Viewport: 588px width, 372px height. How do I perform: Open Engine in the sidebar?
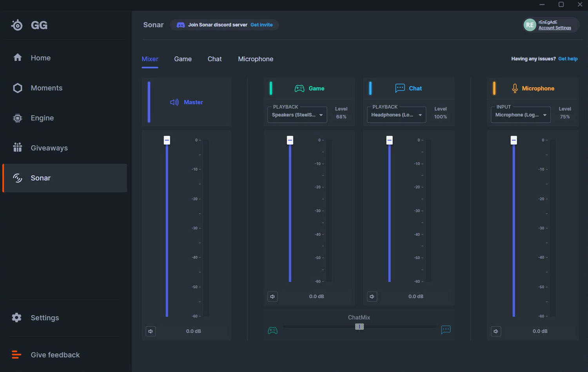[65, 118]
